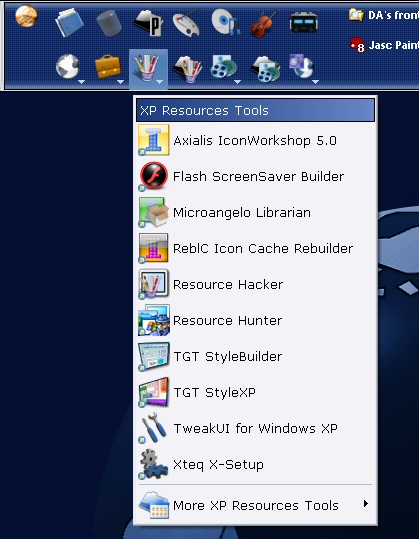Expand the globe icon dropdown arrow
419x539 pixels.
81,82
